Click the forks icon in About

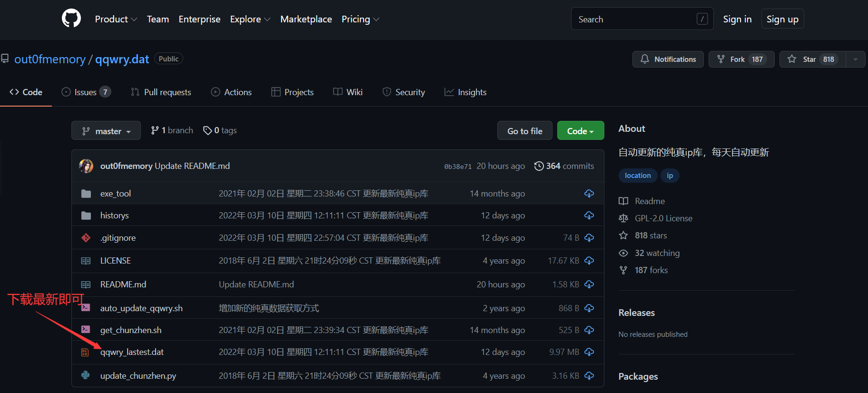pos(623,270)
